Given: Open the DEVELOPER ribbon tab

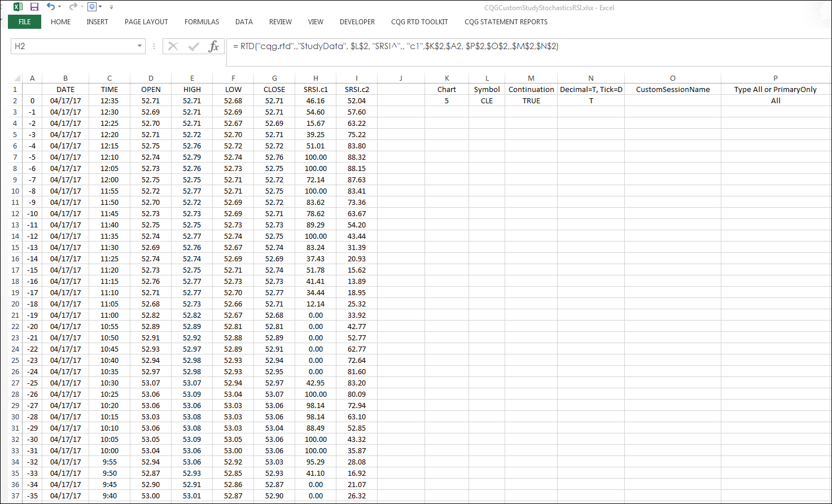Looking at the screenshot, I should 357,22.
